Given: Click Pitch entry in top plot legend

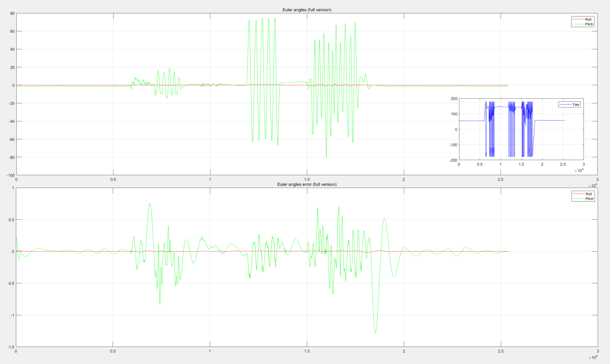Looking at the screenshot, I should 589,24.
